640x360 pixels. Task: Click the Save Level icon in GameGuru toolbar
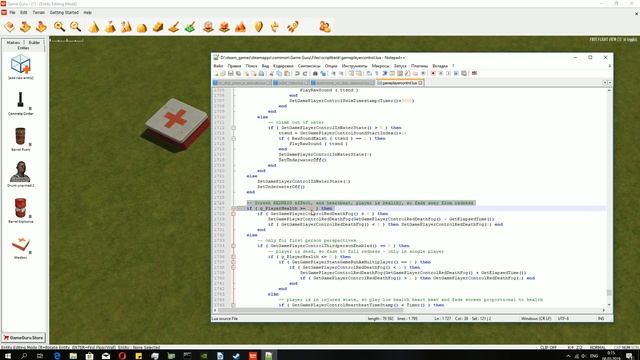[x=41, y=27]
